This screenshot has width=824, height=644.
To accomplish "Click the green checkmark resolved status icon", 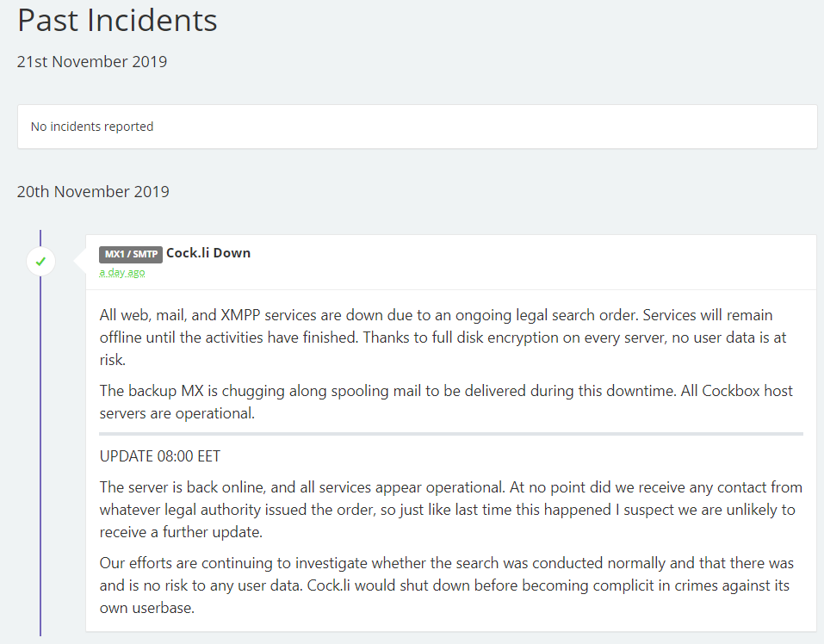I will point(41,260).
